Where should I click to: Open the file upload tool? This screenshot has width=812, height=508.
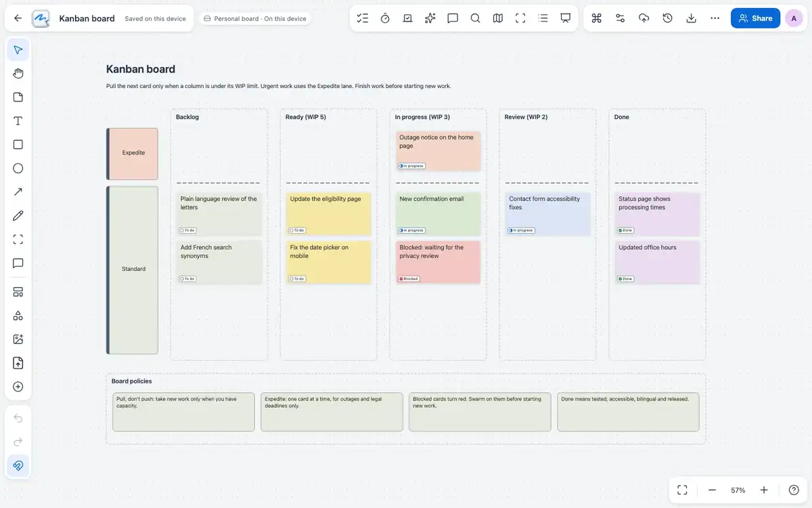point(18,363)
